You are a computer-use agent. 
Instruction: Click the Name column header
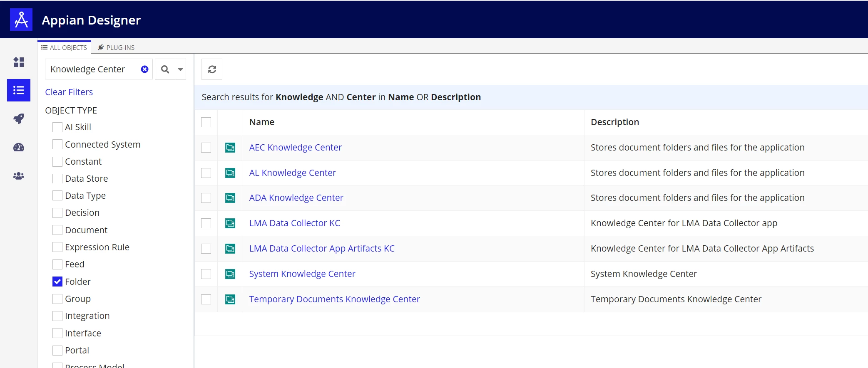(262, 122)
